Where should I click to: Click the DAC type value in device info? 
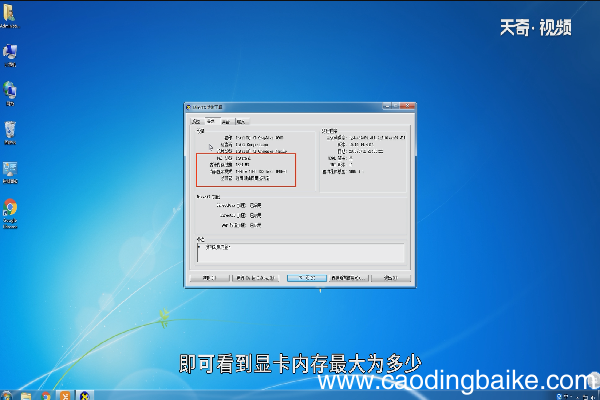click(243, 158)
